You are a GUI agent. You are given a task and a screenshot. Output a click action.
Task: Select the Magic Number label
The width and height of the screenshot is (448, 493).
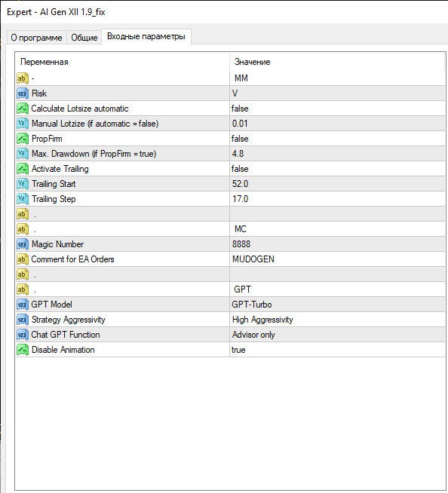[x=57, y=244]
